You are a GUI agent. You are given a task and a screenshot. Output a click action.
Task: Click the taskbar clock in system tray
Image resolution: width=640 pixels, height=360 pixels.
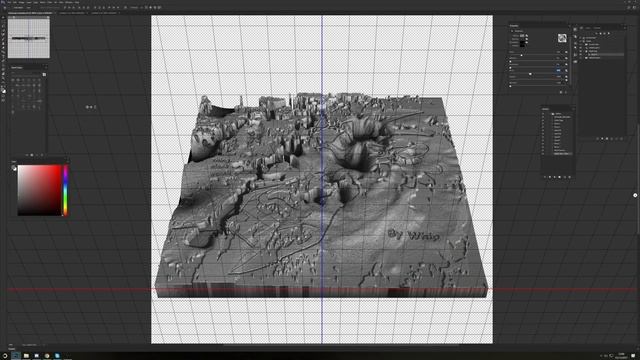622,356
